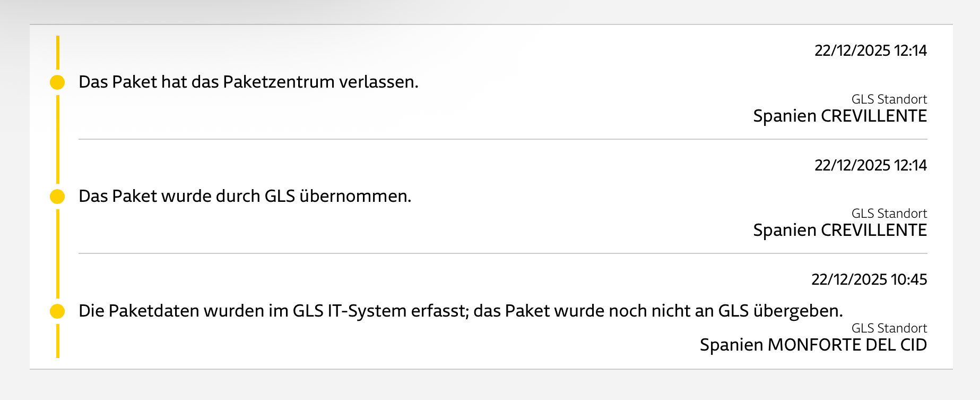This screenshot has width=980, height=400.
Task: Click 'GLS Standort' label under 'Paketzentrum verlassen'
Action: 889,99
